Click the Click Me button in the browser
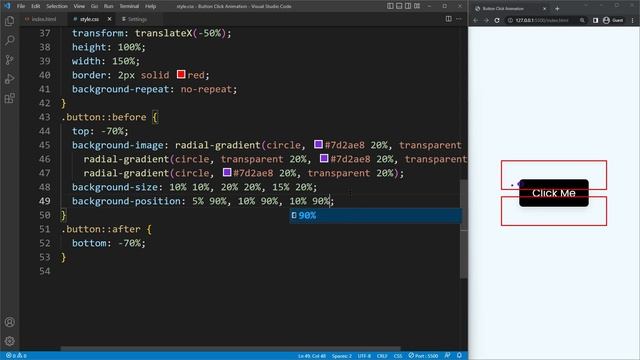 coord(554,193)
